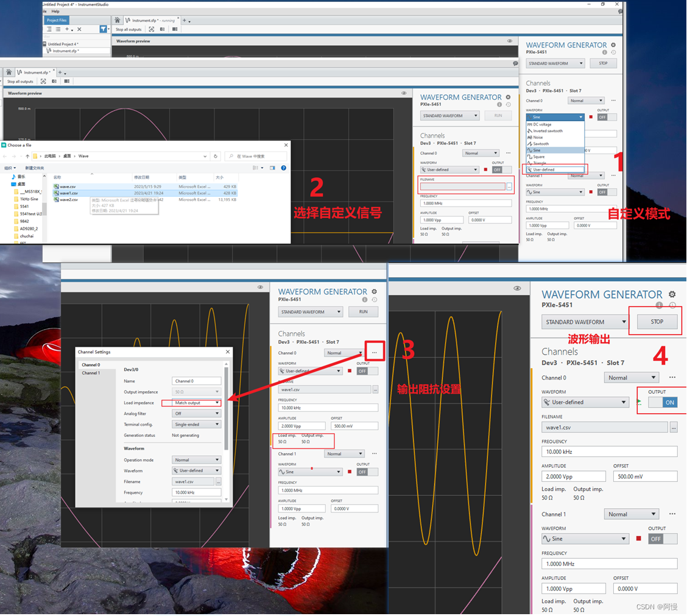Click the 500.00 mV offset field in the output ON panel
Viewport: 687px width, 616px height.
(x=646, y=476)
